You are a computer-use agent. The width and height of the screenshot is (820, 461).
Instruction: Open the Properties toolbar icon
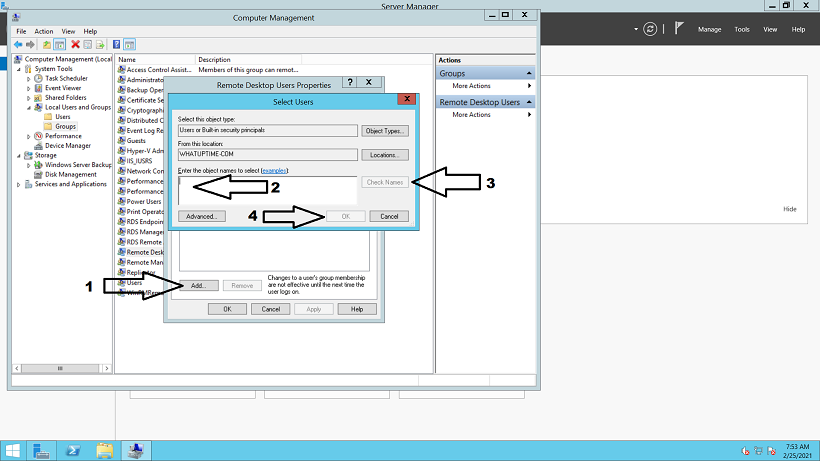coord(88,45)
